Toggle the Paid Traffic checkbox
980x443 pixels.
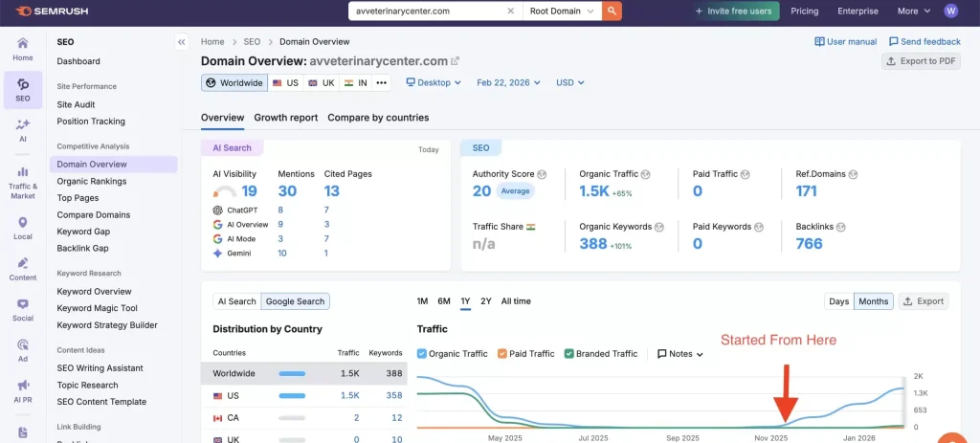click(501, 354)
